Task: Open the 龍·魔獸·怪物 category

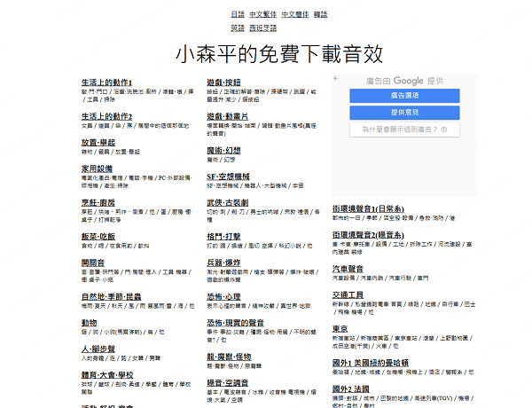Action: coord(229,357)
